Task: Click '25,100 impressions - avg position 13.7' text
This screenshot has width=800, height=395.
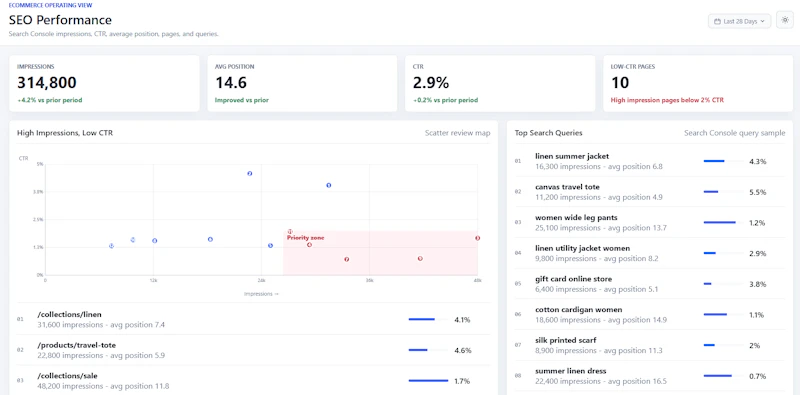Action: coord(601,228)
